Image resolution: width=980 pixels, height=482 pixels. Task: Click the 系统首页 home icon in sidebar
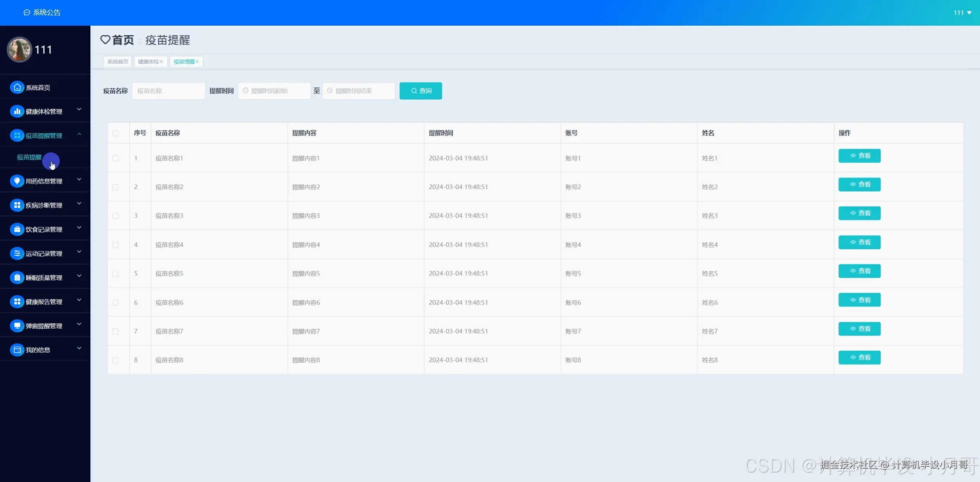17,88
